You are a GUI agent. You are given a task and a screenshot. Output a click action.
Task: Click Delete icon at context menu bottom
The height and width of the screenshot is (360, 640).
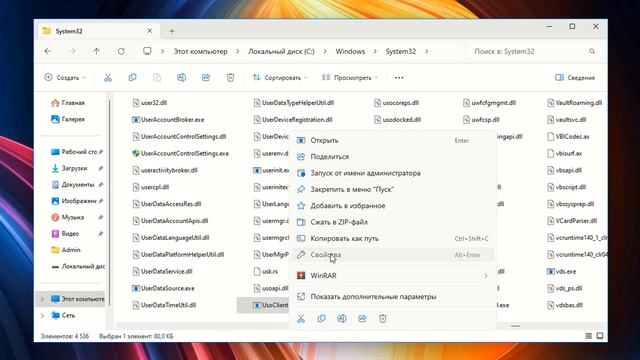pos(383,318)
